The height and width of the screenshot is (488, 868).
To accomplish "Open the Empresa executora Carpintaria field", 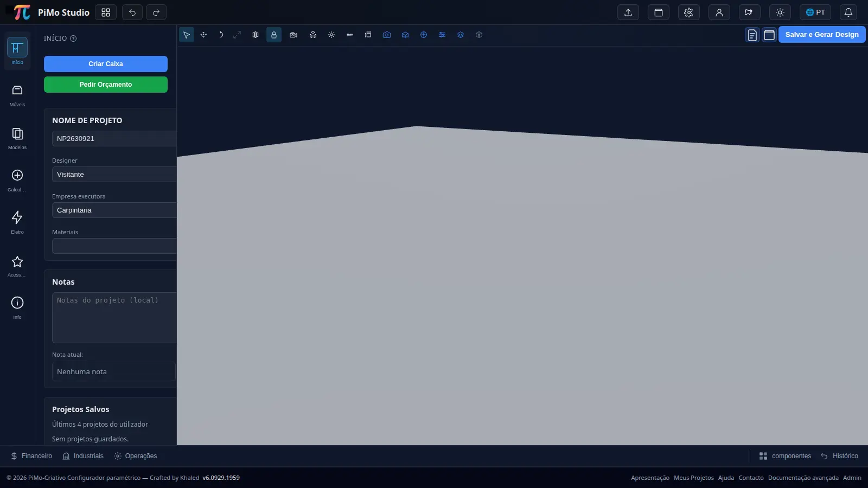I will (x=114, y=210).
